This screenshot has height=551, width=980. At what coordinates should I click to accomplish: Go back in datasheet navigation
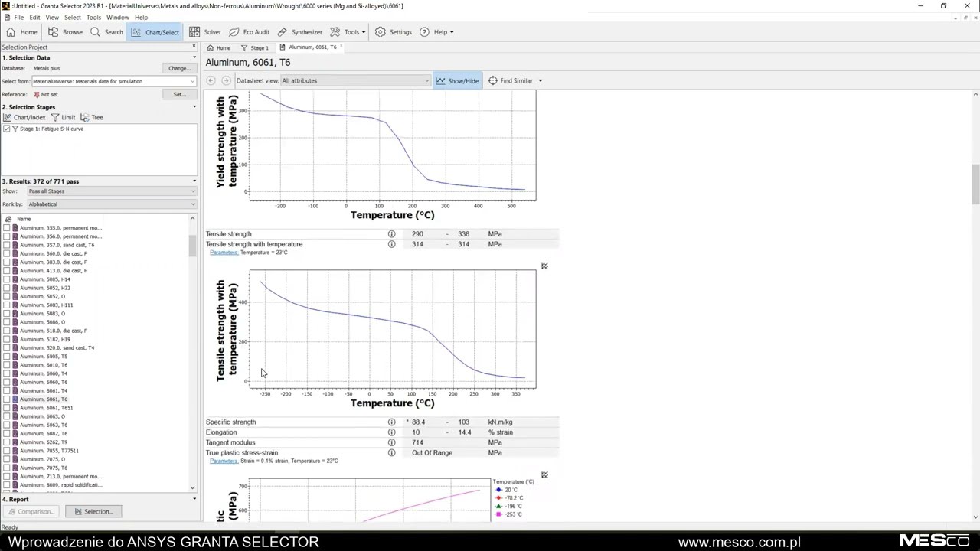click(x=211, y=80)
